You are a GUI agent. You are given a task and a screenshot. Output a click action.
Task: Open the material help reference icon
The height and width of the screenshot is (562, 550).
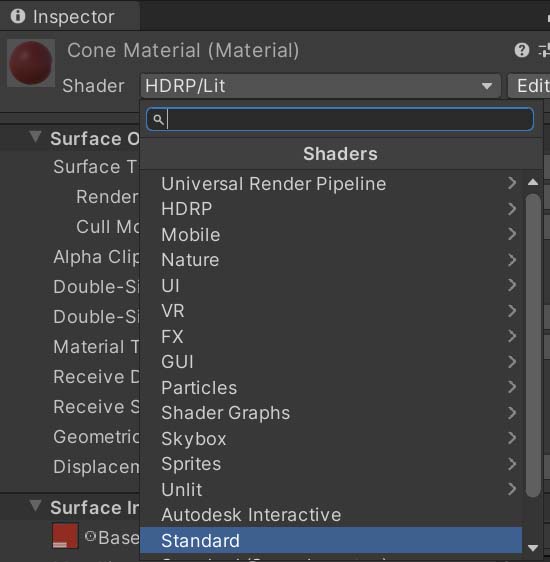point(521,50)
